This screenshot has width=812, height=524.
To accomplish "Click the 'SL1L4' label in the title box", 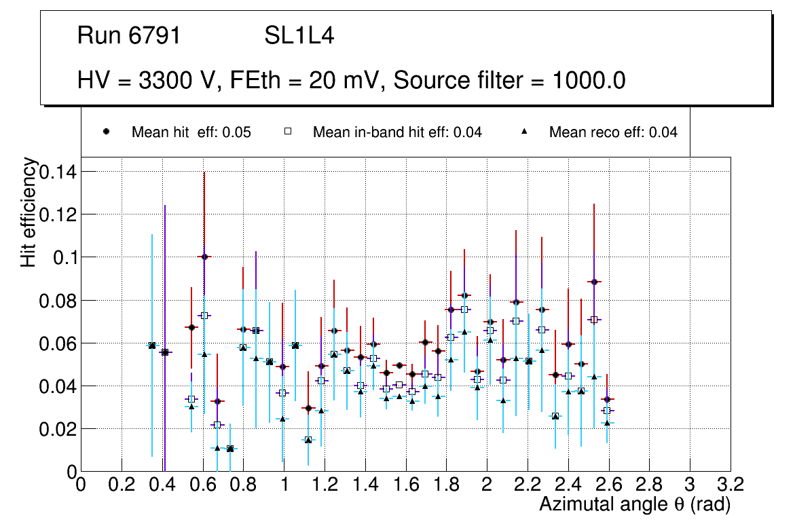I will coord(299,36).
